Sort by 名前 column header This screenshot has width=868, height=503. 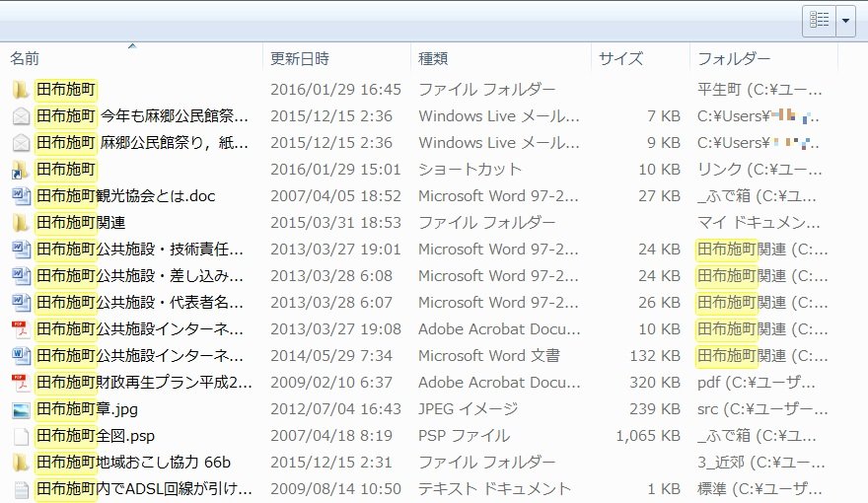tap(25, 58)
